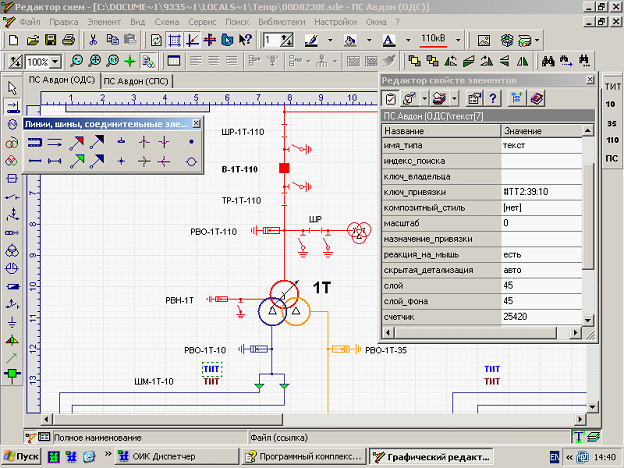The width and height of the screenshot is (624, 468).
Task: Toggle the checkmark clipboard button in properties editor
Action: 391,98
